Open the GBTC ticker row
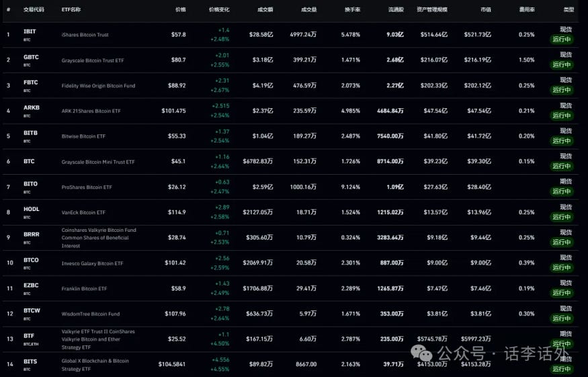This screenshot has width=588, height=377. click(x=290, y=60)
